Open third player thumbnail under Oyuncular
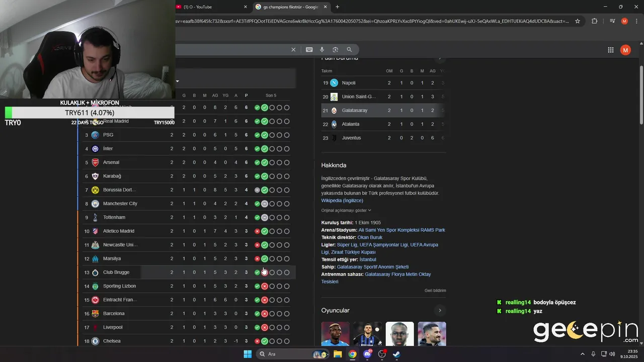 [399, 334]
